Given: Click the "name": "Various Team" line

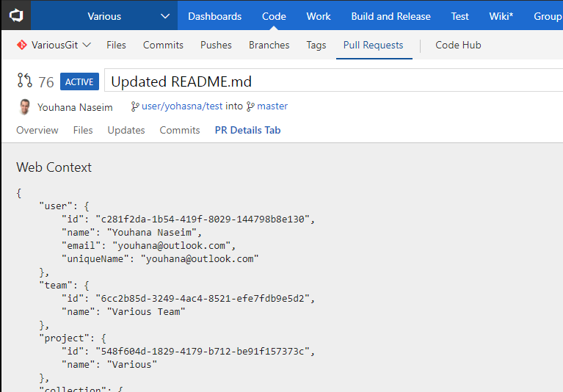Looking at the screenshot, I should (123, 312).
